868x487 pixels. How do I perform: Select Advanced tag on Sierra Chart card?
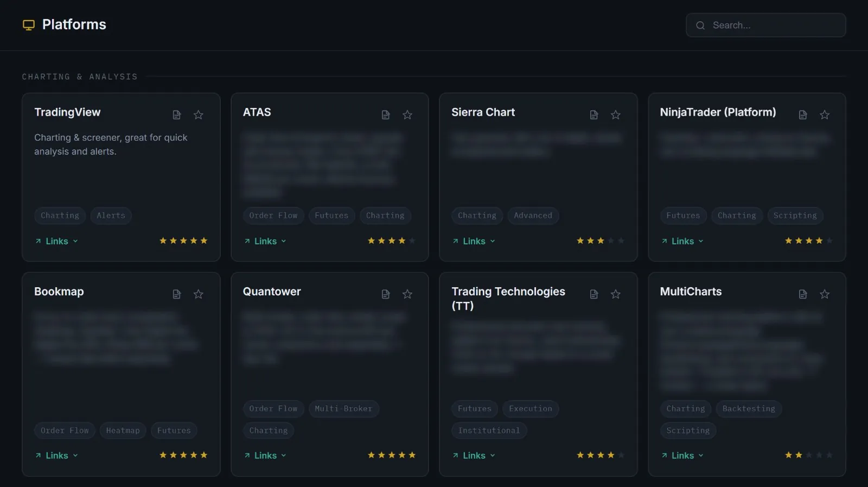coord(533,216)
